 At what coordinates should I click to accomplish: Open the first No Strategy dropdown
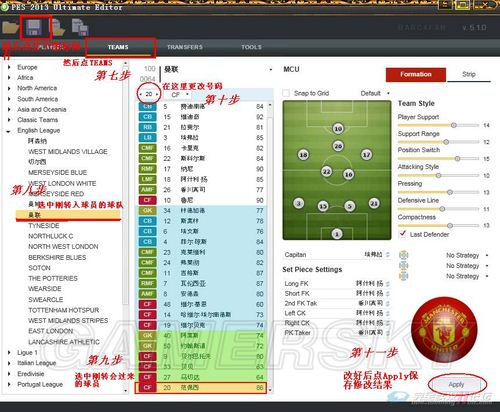coord(467,255)
